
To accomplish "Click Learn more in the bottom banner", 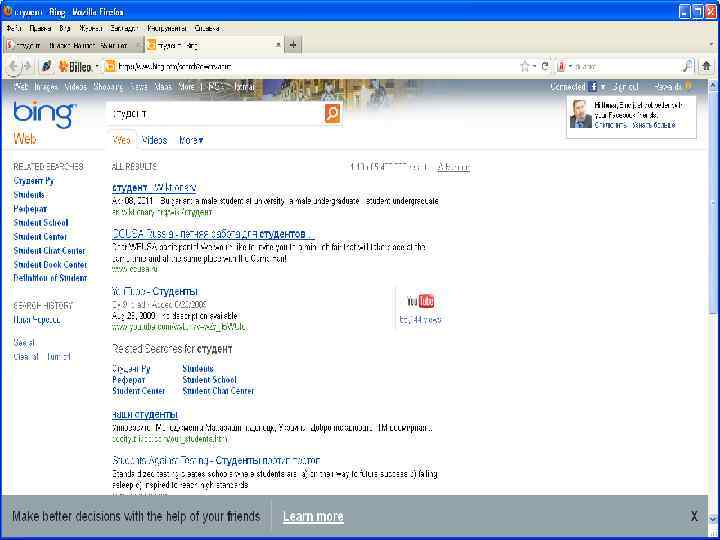I will point(313,517).
